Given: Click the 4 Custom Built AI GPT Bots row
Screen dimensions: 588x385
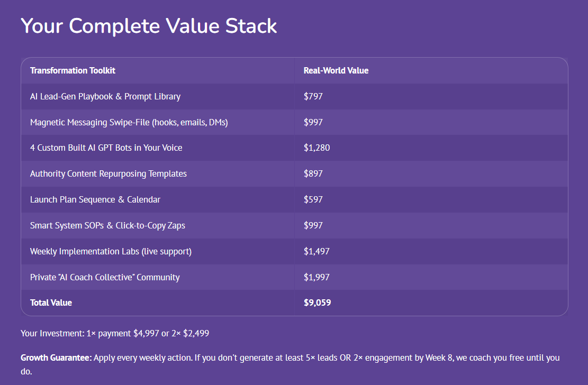Looking at the screenshot, I should pos(106,148).
